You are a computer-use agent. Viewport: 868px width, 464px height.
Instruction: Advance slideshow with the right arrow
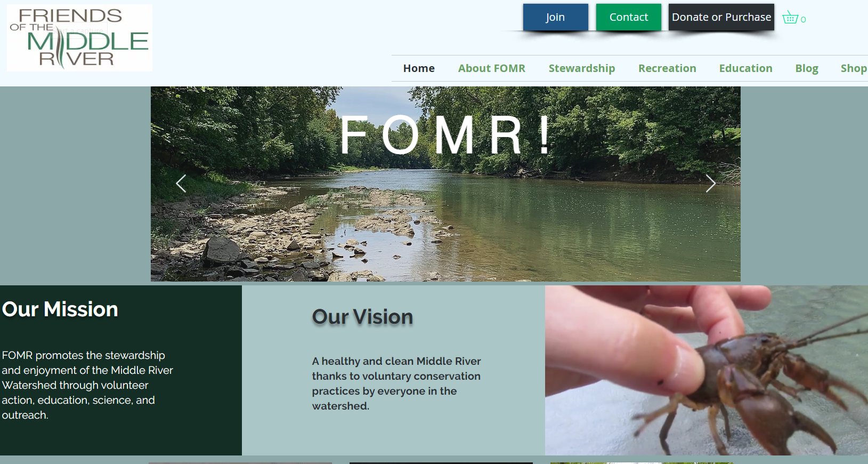tap(710, 183)
